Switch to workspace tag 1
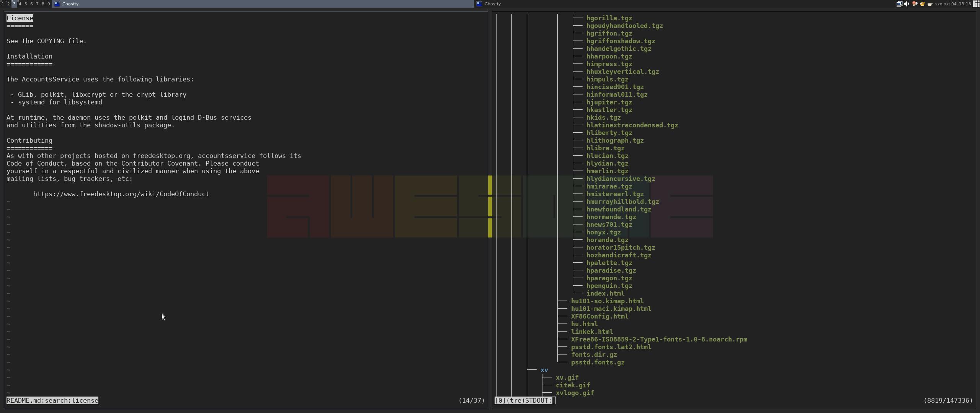 pos(3,4)
